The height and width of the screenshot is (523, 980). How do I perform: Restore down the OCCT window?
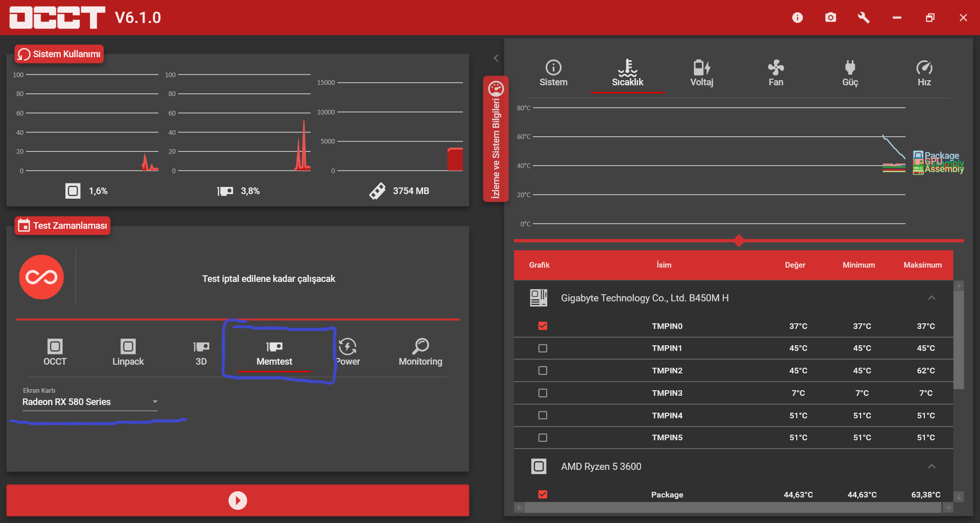pos(930,18)
